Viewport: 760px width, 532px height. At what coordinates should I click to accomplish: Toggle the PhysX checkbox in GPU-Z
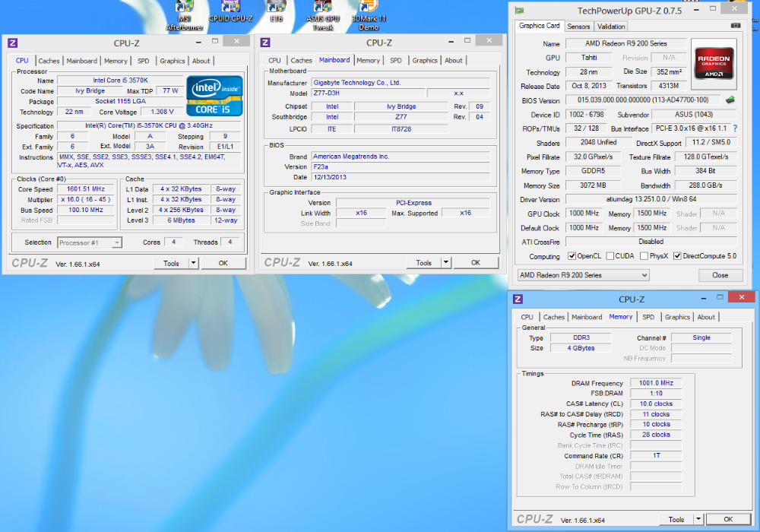pyautogui.click(x=644, y=256)
